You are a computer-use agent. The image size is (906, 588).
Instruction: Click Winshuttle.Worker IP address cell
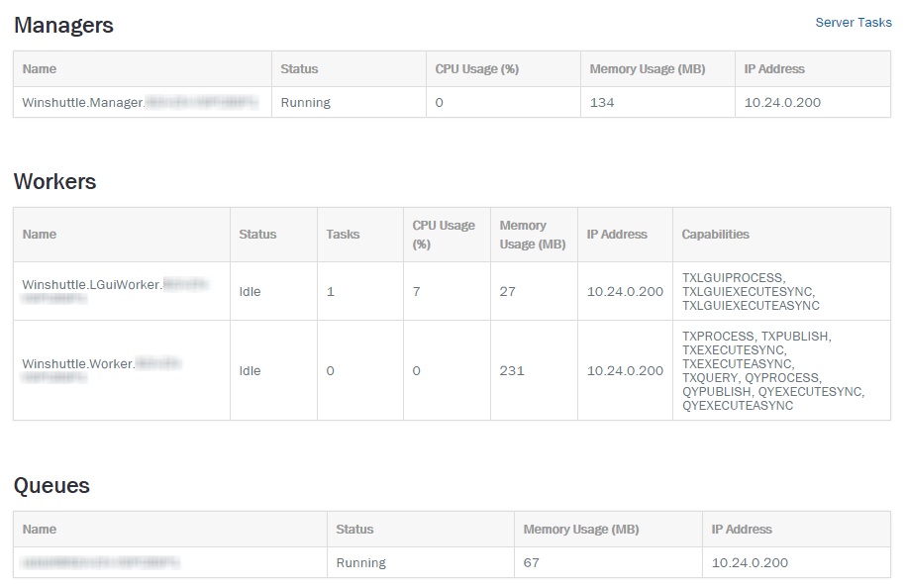(x=625, y=370)
